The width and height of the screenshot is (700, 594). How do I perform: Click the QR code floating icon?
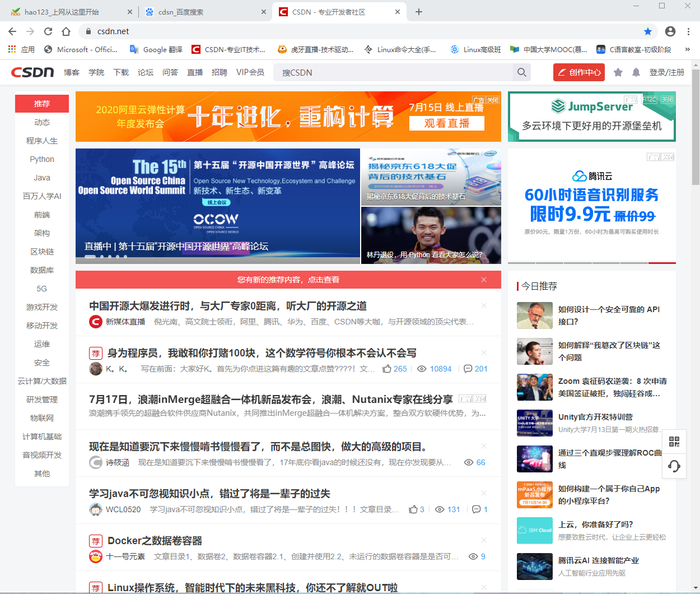[674, 442]
